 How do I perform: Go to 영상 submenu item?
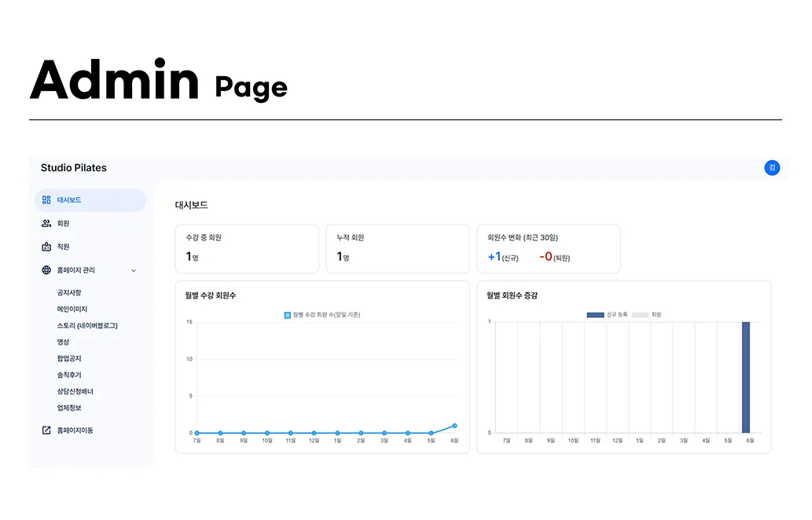coord(63,342)
